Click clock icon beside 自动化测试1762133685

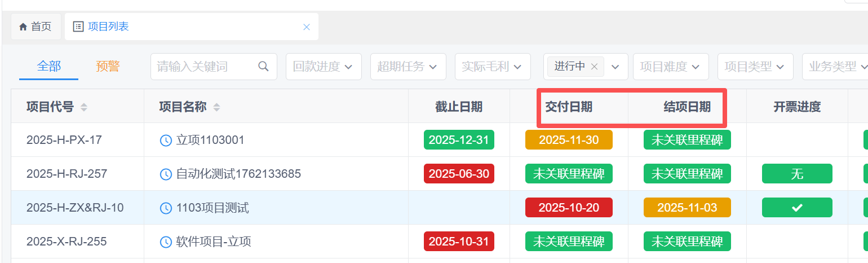point(166,174)
